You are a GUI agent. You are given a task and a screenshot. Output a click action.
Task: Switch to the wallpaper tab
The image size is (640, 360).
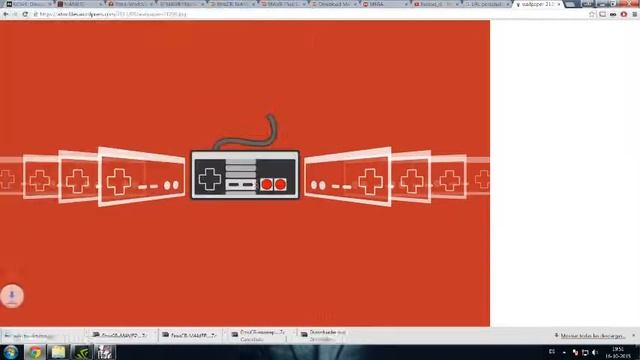pyautogui.click(x=538, y=4)
